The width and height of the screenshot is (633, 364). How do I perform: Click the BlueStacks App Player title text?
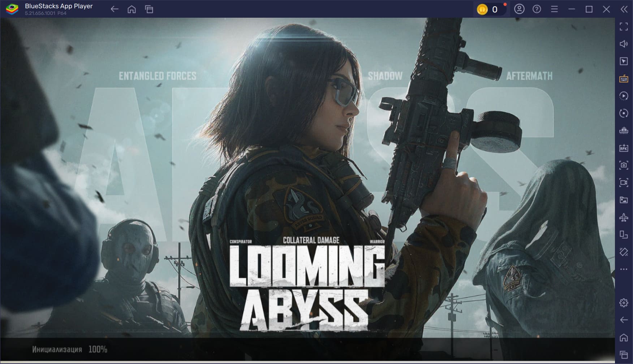tap(59, 6)
